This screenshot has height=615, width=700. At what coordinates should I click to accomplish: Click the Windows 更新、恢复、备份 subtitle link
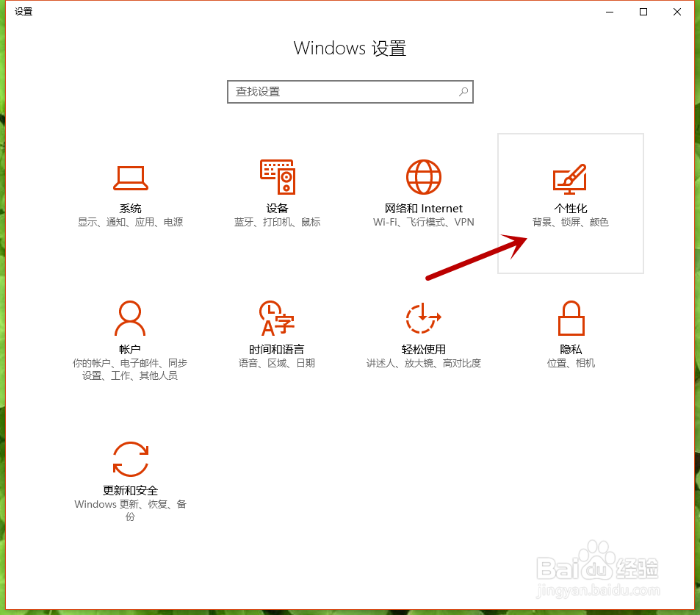(131, 505)
